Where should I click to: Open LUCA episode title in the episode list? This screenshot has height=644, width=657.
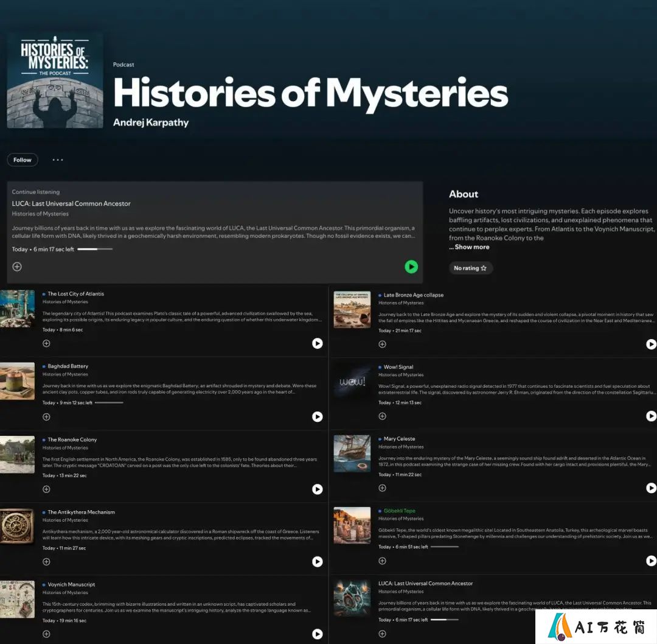[x=425, y=583]
